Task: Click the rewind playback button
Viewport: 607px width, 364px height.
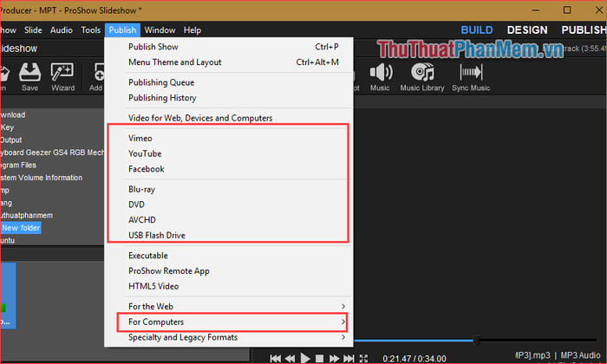Action: click(x=290, y=358)
